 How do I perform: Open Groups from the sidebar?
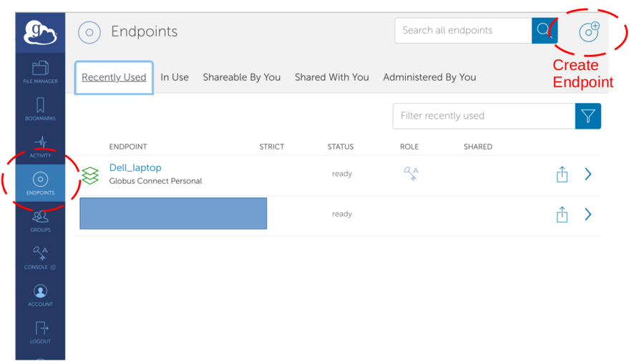pyautogui.click(x=40, y=220)
